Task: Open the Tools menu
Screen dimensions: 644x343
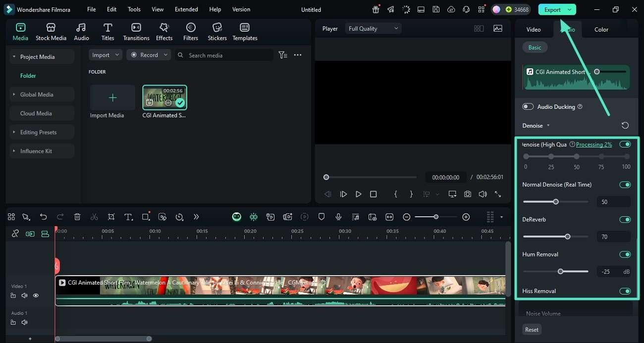Action: click(134, 9)
